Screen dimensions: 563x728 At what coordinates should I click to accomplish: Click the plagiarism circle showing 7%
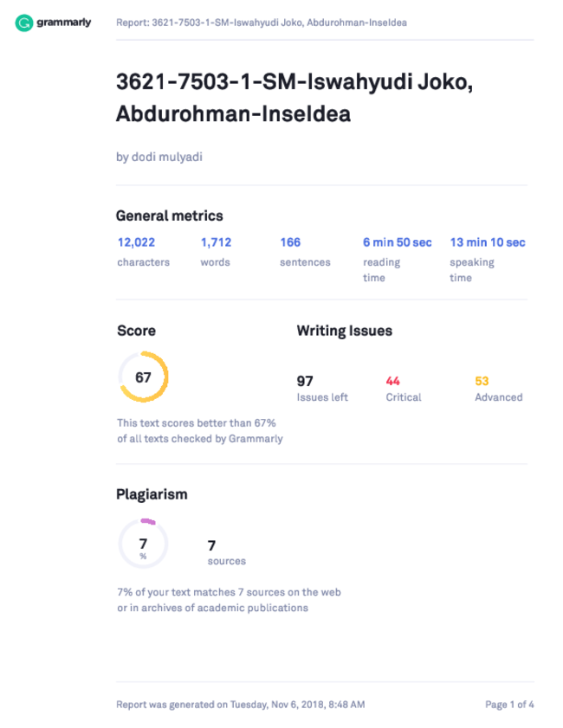point(143,544)
